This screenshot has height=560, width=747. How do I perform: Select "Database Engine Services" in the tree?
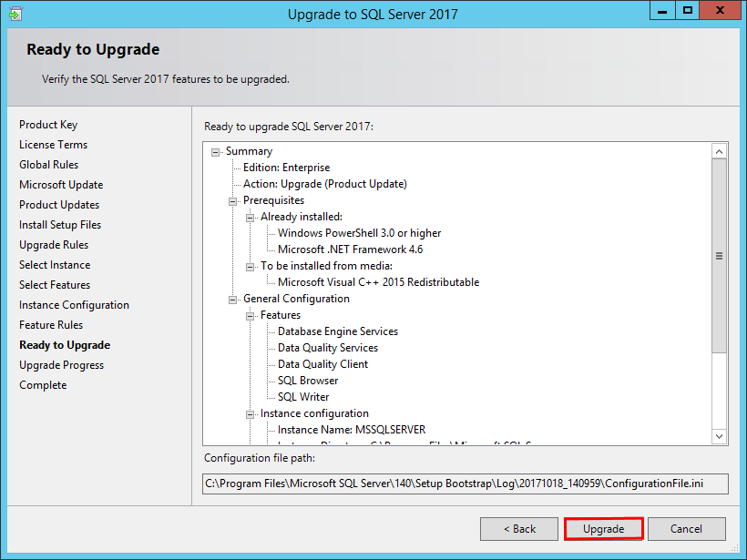click(337, 331)
